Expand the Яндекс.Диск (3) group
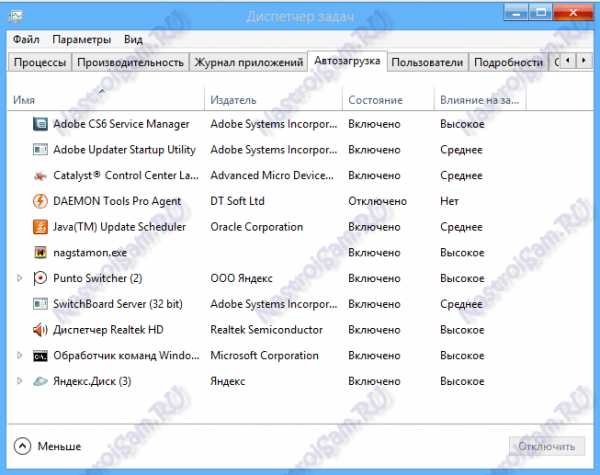This screenshot has height=475, width=600. 20,381
